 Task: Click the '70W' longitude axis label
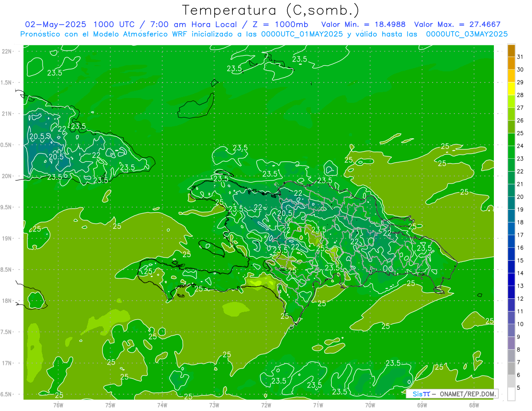click(370, 405)
